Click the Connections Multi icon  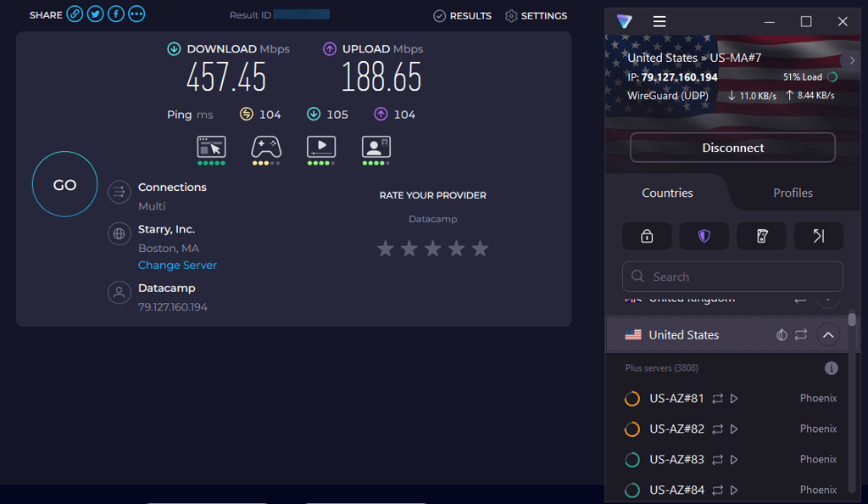[119, 193]
